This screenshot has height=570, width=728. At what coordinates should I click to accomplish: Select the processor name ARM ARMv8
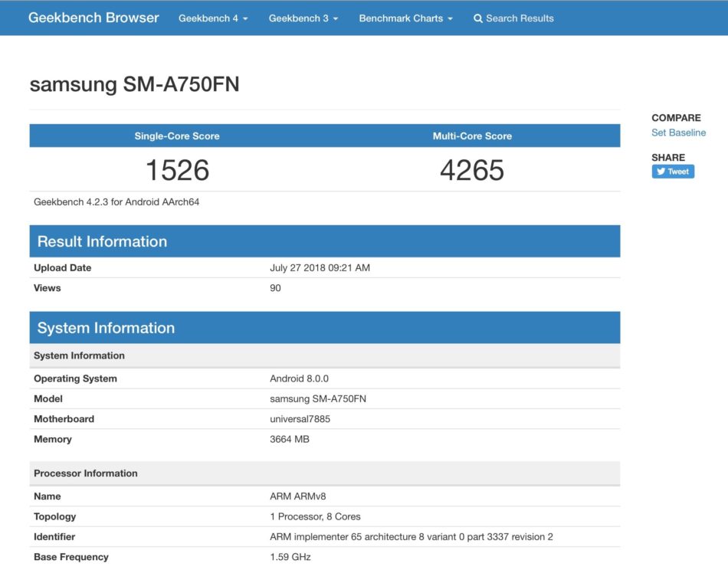tap(297, 496)
